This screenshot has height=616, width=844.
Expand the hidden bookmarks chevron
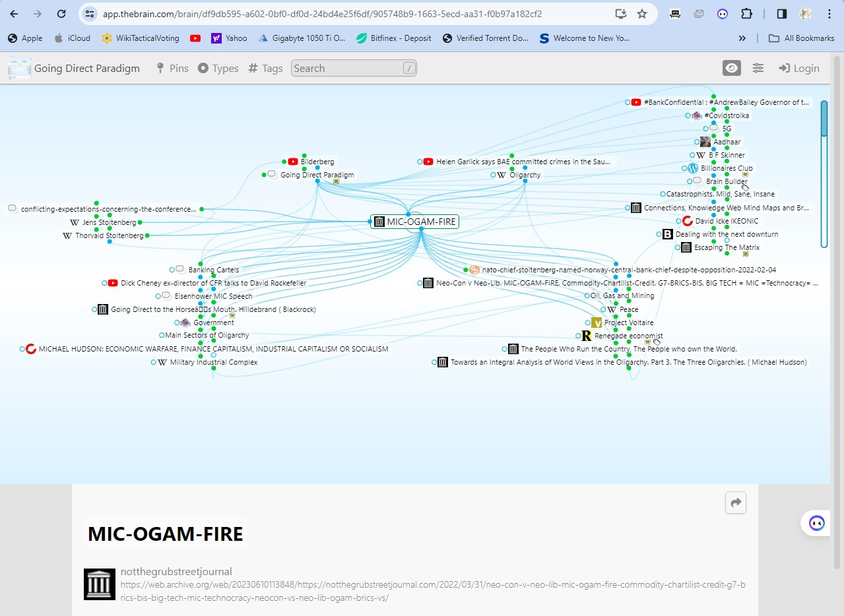point(742,38)
